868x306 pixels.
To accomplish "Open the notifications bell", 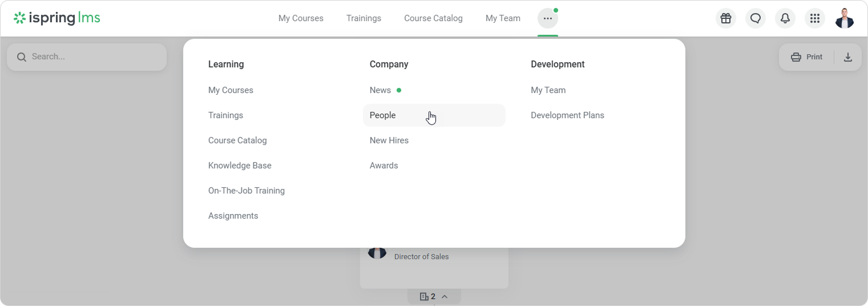I will (x=785, y=18).
